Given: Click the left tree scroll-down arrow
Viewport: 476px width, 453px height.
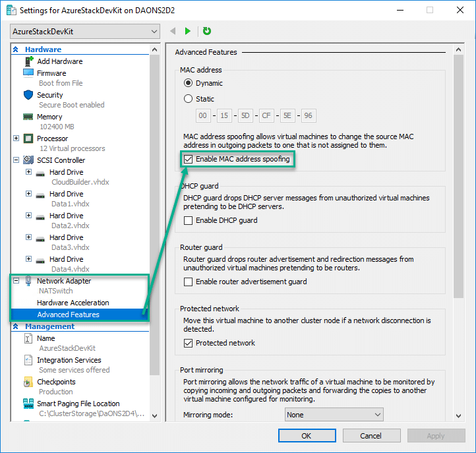Looking at the screenshot, I should click(154, 415).
